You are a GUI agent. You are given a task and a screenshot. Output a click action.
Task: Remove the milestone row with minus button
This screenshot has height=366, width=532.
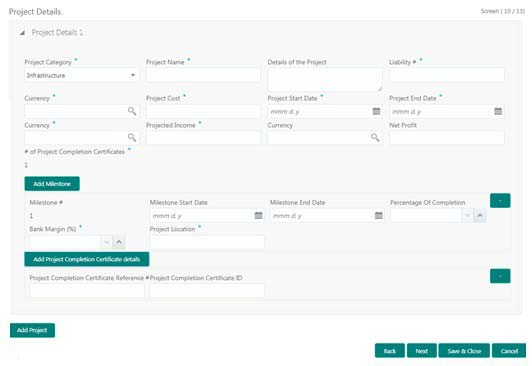click(x=500, y=200)
